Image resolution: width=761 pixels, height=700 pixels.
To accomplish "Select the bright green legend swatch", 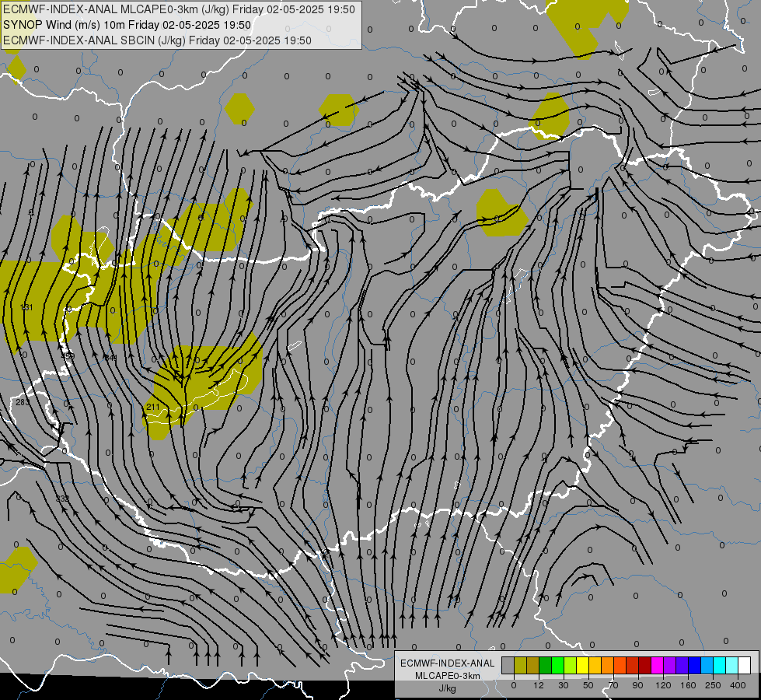I will [x=558, y=665].
